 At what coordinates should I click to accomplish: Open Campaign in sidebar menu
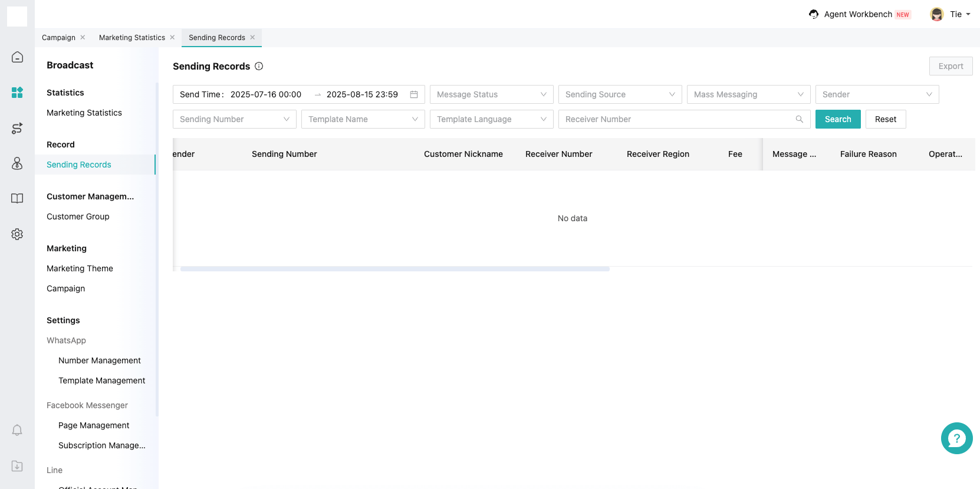click(66, 288)
